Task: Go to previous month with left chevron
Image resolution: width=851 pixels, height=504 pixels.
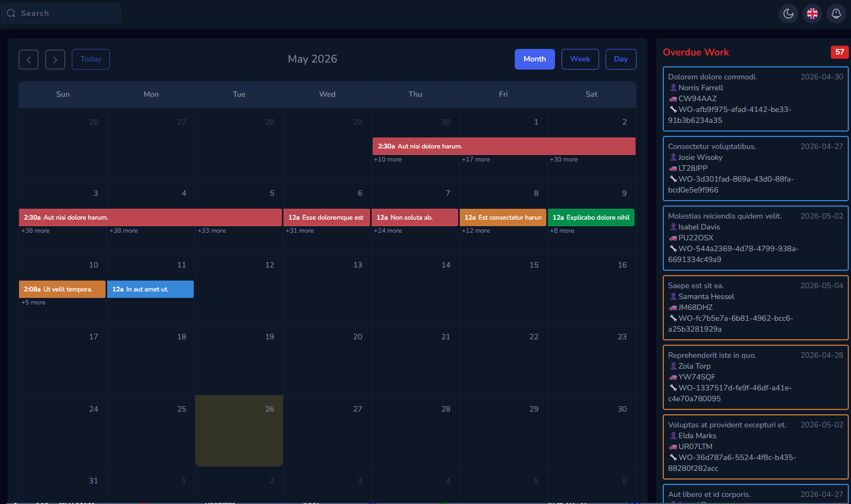Action: (29, 59)
